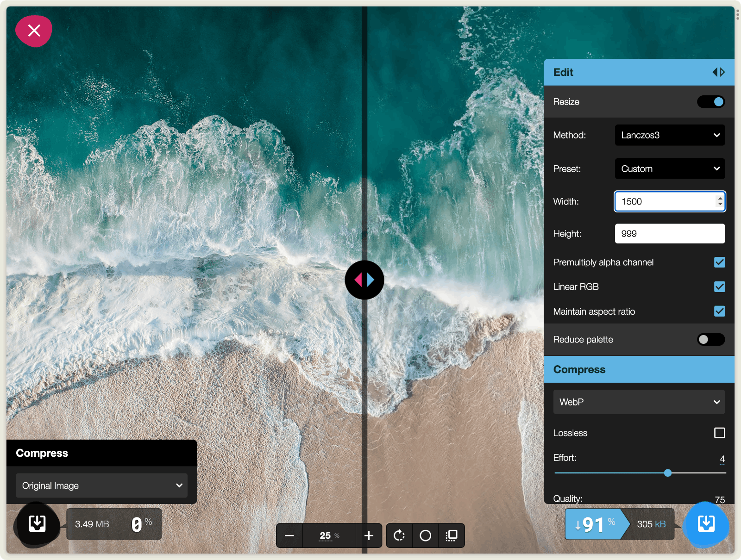Uncheck the Linear RGB checkbox
Image resolution: width=741 pixels, height=560 pixels.
719,287
